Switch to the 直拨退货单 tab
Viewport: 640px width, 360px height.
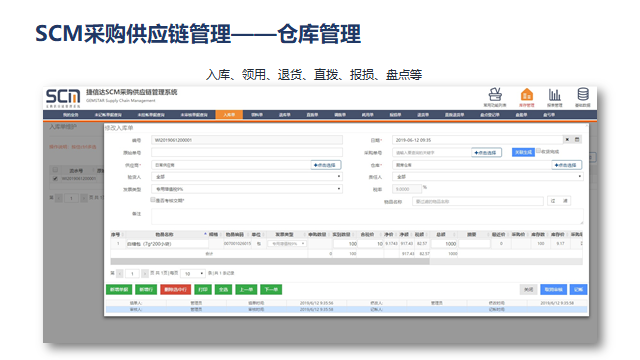454,115
